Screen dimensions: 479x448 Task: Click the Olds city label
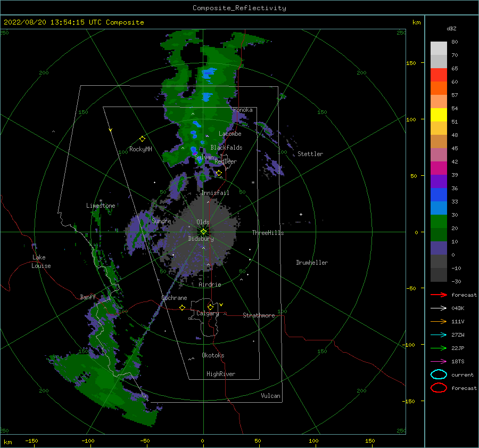(203, 222)
